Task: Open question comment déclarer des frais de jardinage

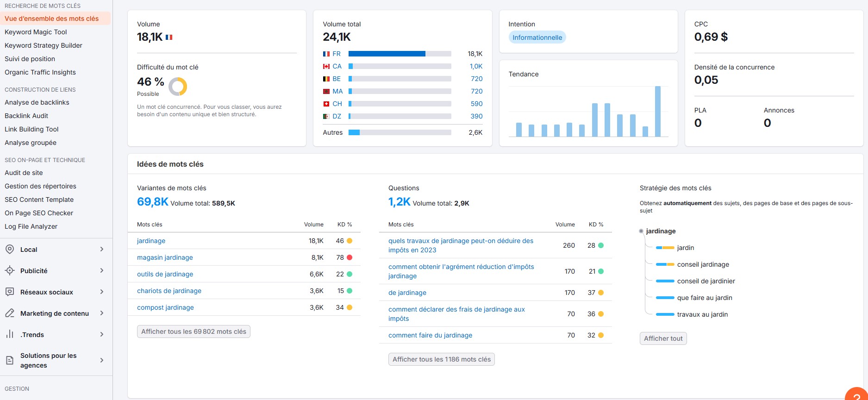Action: coord(456,314)
